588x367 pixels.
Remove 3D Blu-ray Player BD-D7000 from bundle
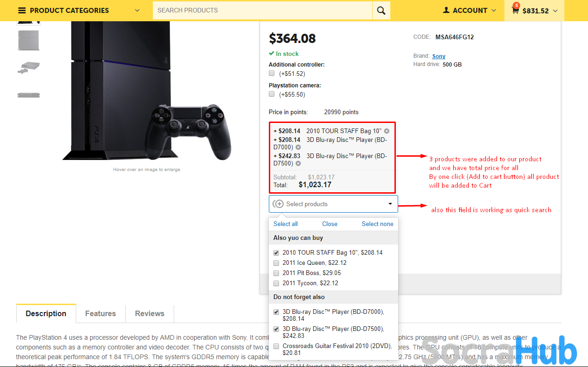298,147
